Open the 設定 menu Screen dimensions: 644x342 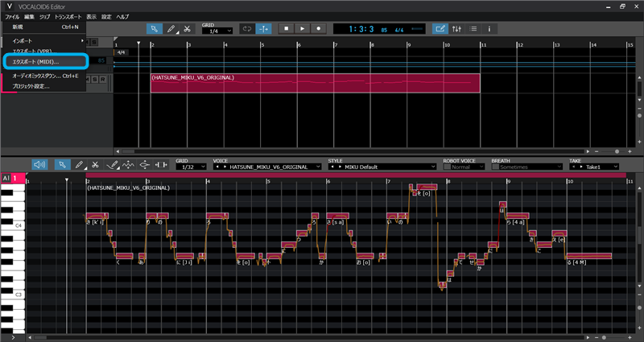click(106, 17)
